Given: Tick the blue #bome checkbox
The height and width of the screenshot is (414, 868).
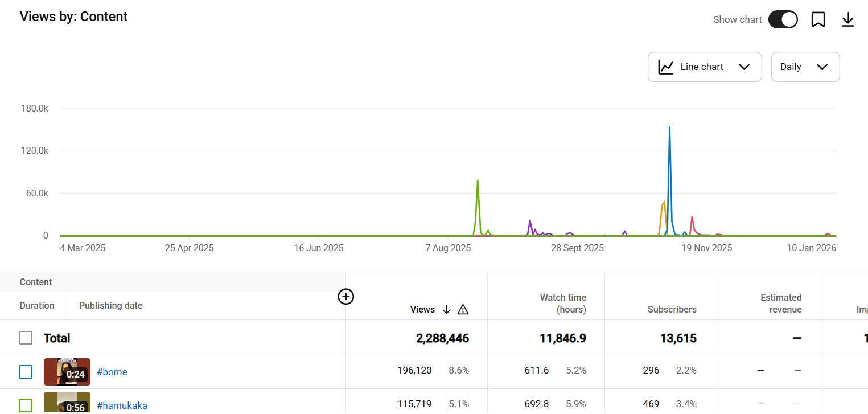Looking at the screenshot, I should click(26, 372).
